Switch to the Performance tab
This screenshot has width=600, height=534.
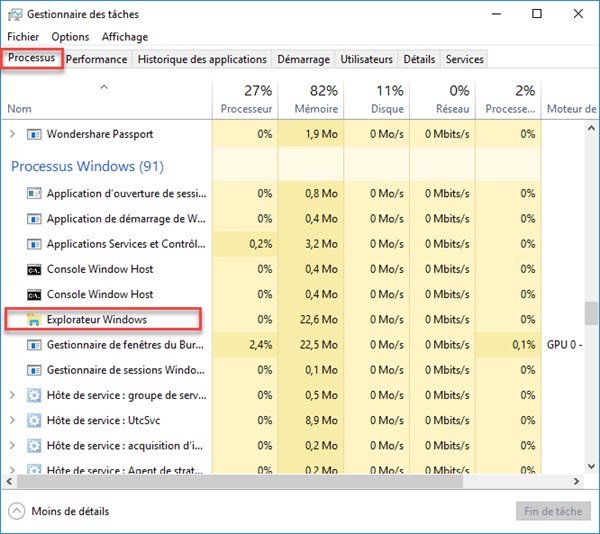(x=96, y=59)
